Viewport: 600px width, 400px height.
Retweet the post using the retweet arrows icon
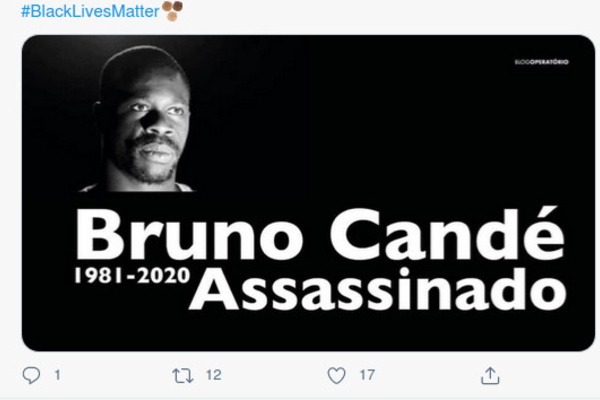point(183,375)
